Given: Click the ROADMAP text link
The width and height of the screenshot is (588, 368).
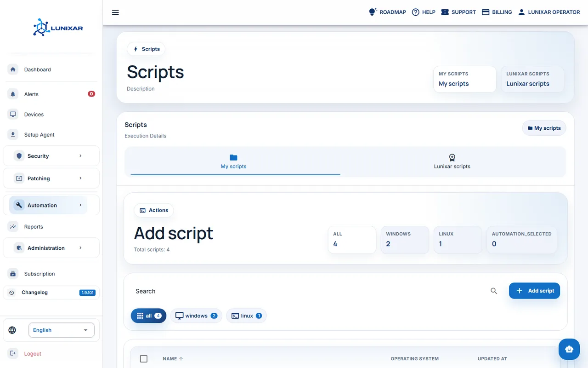Looking at the screenshot, I should tap(393, 12).
